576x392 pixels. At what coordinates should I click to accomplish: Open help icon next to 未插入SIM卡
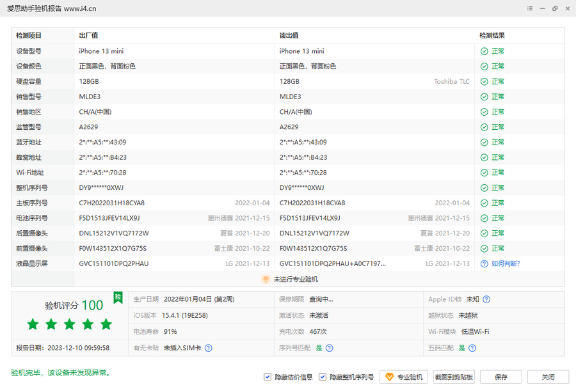point(208,348)
